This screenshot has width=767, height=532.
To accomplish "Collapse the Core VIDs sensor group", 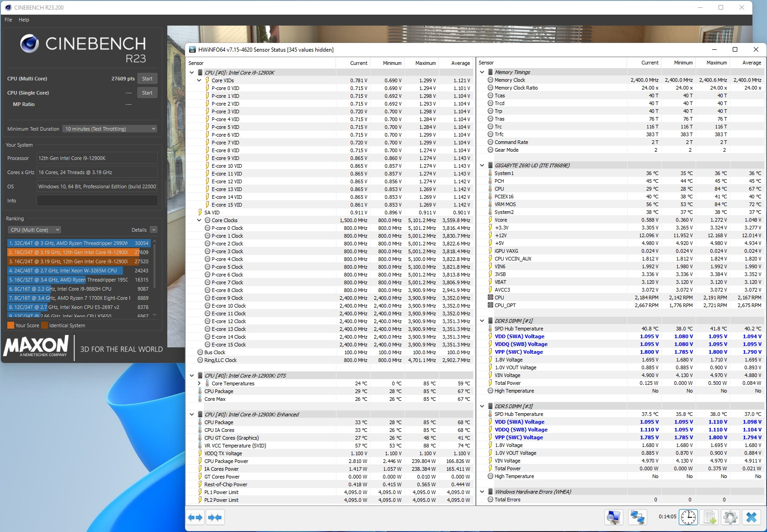I will [199, 80].
